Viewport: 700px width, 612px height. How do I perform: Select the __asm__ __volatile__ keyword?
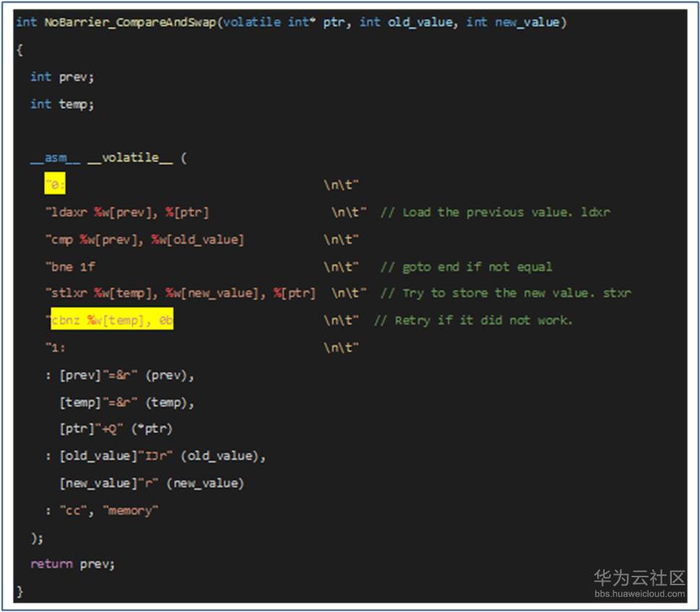[101, 157]
